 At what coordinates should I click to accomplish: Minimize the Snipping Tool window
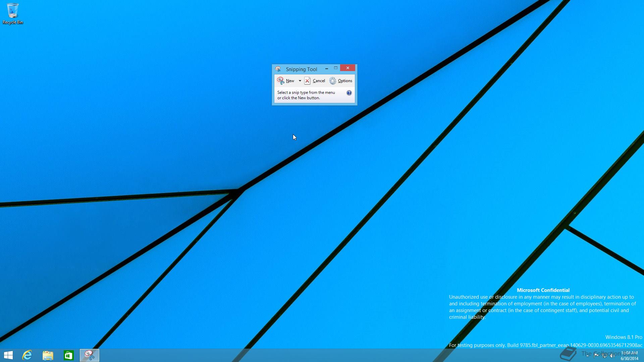coord(326,68)
